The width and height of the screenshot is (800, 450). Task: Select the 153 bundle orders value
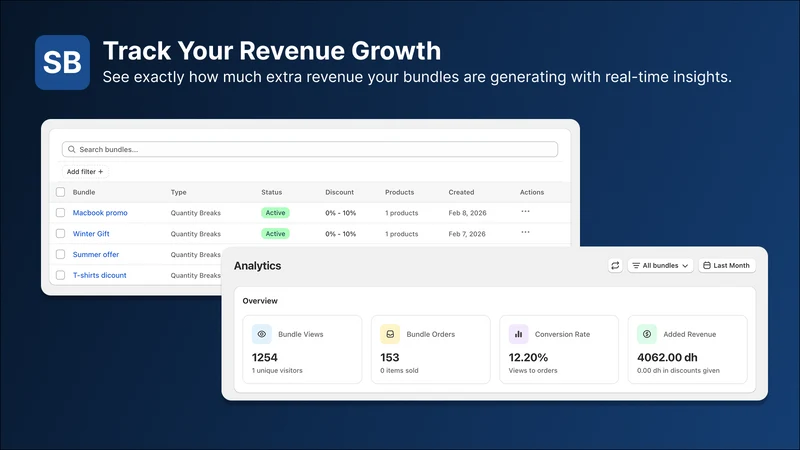pyautogui.click(x=390, y=357)
